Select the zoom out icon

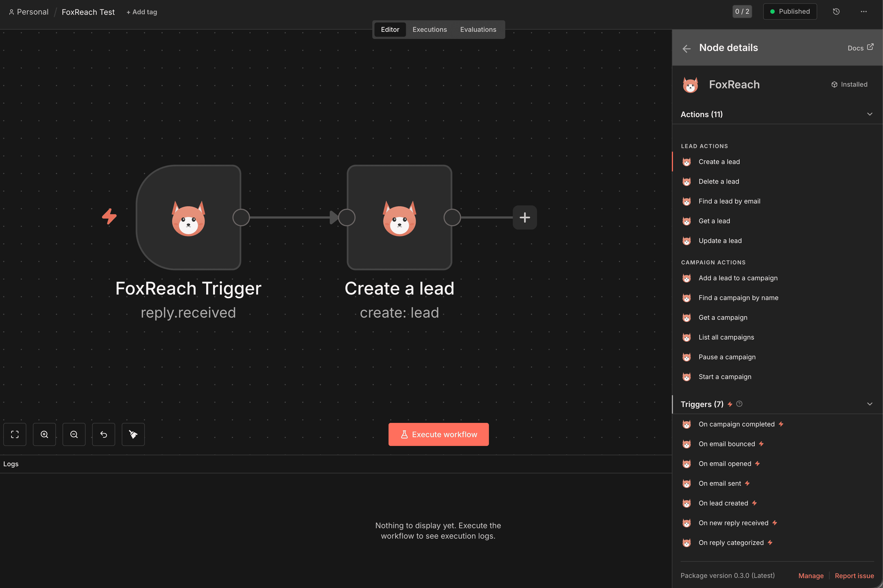click(x=74, y=434)
